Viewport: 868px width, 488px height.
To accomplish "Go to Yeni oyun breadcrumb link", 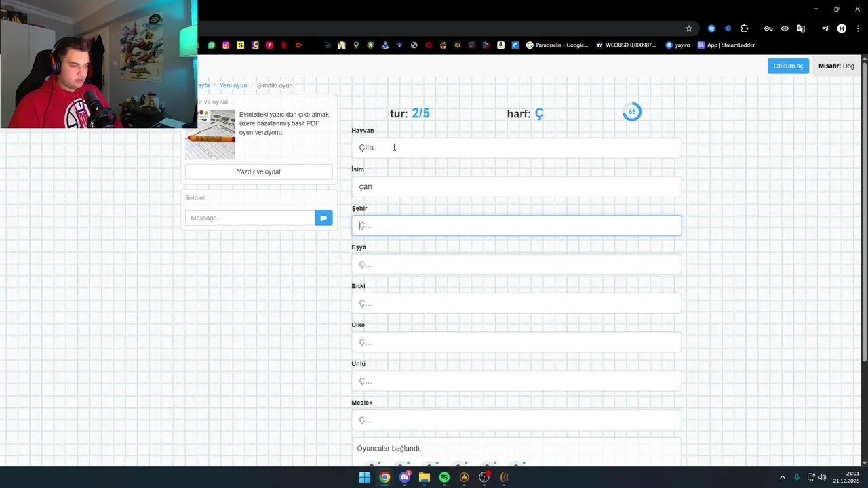I will pos(233,85).
